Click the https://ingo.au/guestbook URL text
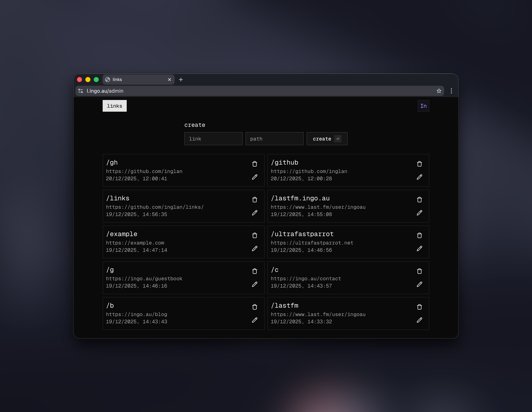Viewport: 532px width, 412px height. point(144,279)
